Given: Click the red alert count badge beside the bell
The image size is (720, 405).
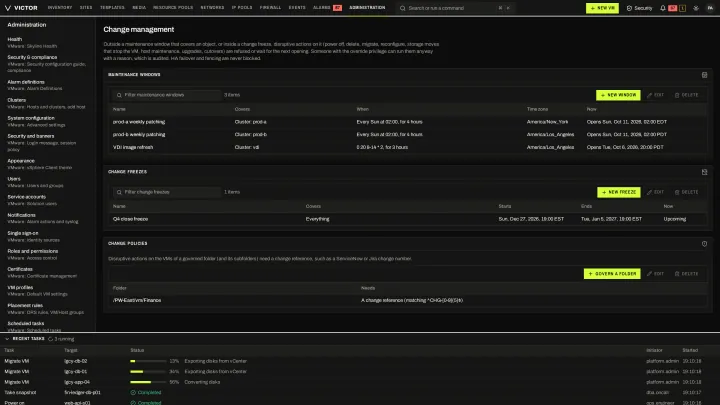Looking at the screenshot, I should (x=673, y=8).
